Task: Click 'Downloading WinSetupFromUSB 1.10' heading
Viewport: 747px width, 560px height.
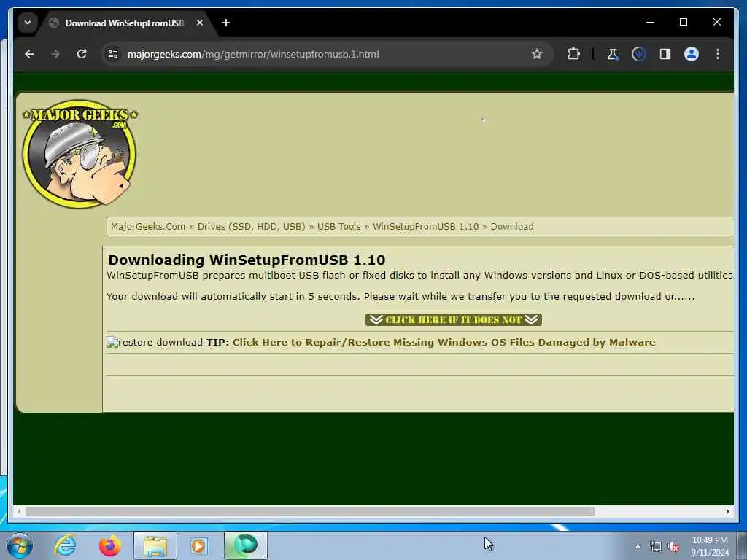Action: tap(247, 260)
